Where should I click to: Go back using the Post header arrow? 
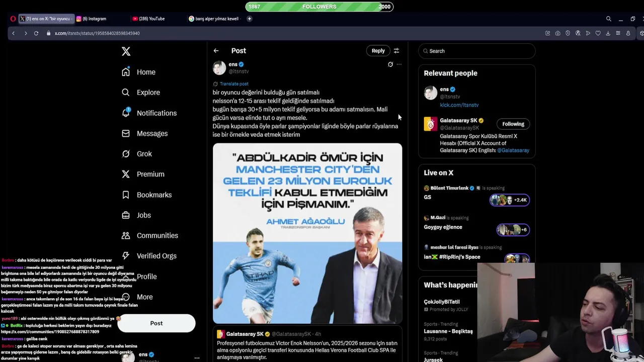point(216,51)
